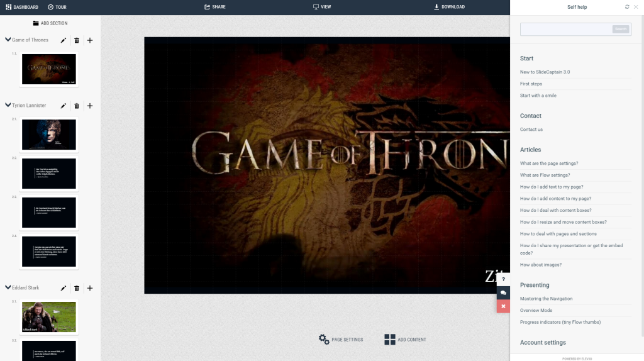644x361 pixels.
Task: Collapse the Tyrion Lannister section chevron
Action: coord(8,105)
